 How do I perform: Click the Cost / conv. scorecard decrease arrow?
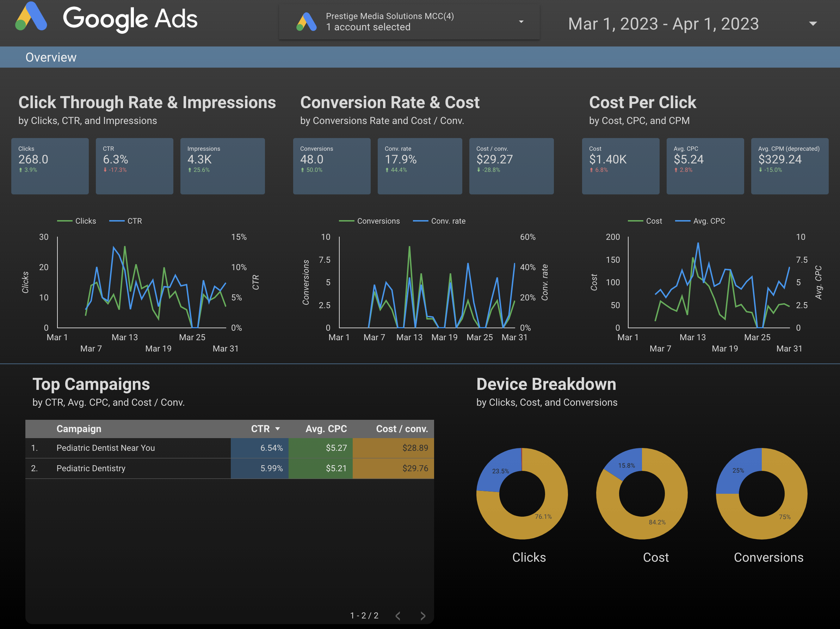coord(478,170)
